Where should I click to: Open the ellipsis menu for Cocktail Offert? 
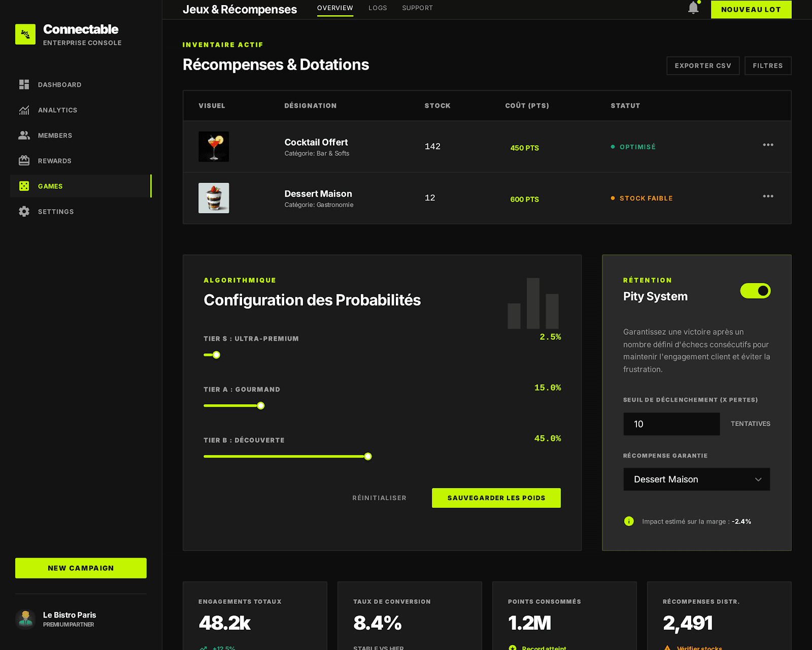[768, 145]
